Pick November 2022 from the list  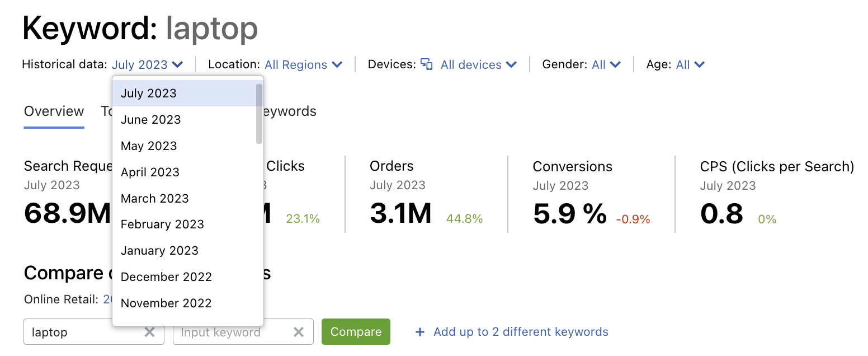(x=166, y=303)
